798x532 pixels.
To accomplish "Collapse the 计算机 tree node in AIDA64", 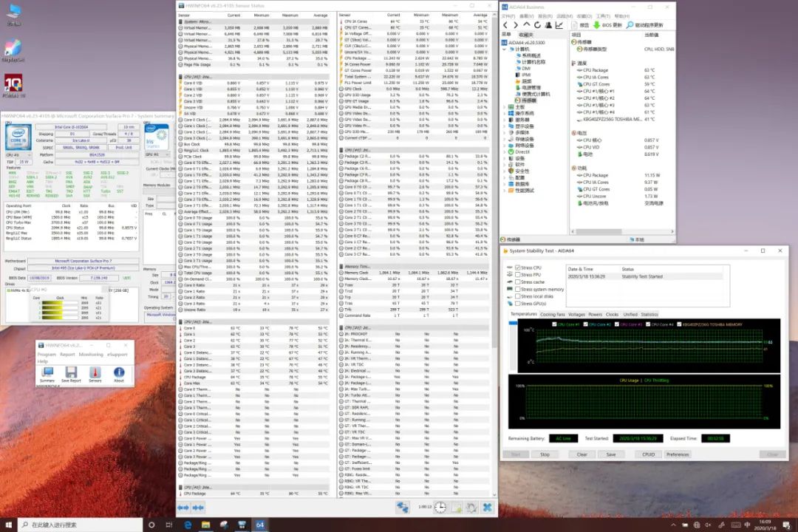I will (x=505, y=48).
